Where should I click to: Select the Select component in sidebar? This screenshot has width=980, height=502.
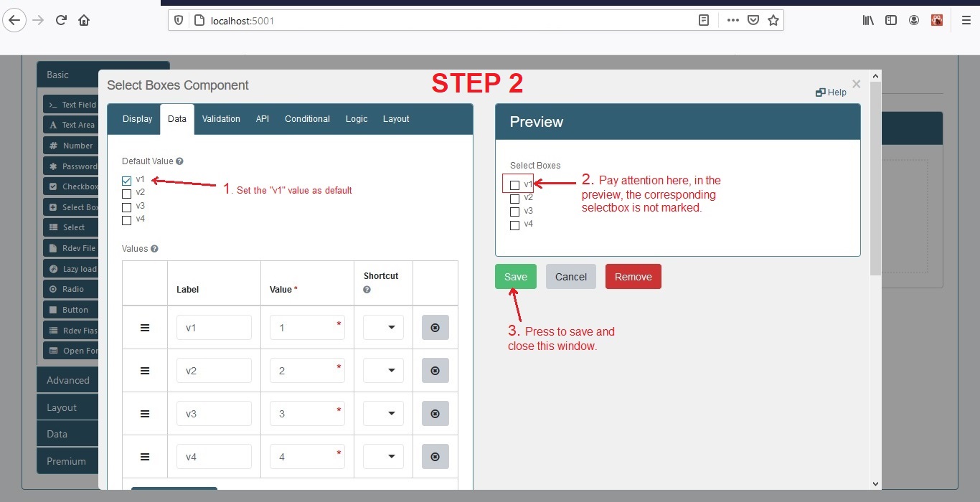[x=70, y=227]
